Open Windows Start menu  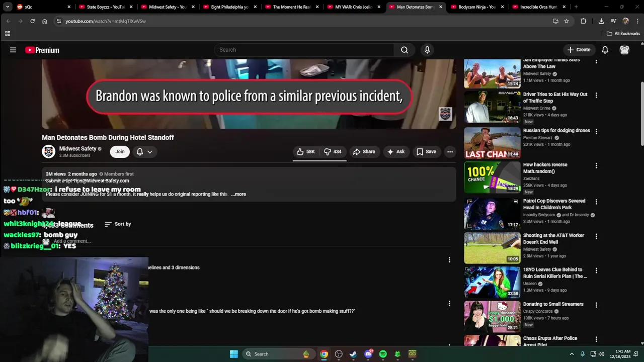pos(234,354)
